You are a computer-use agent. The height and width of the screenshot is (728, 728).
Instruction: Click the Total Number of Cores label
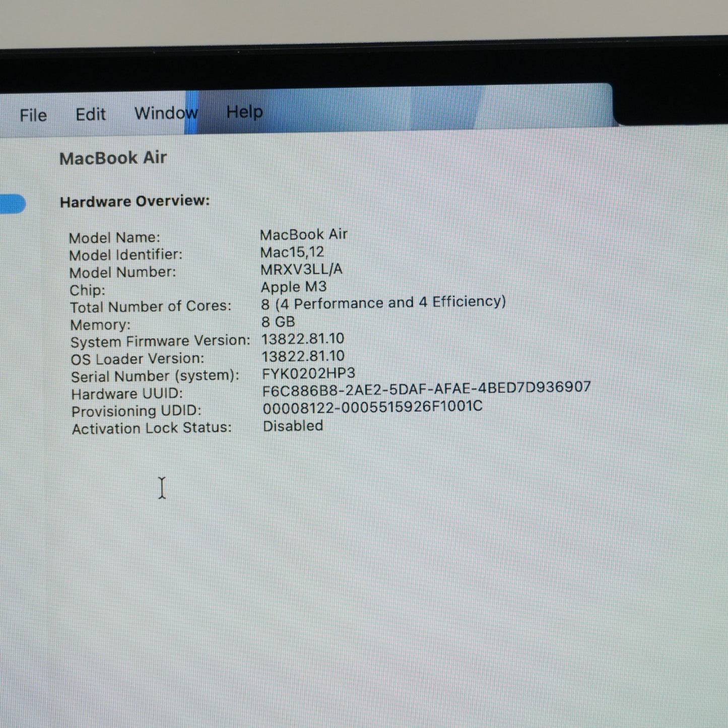[151, 307]
